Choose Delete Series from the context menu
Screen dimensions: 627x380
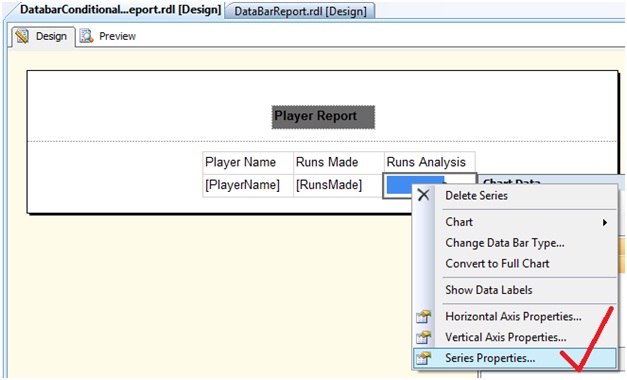[515, 196]
